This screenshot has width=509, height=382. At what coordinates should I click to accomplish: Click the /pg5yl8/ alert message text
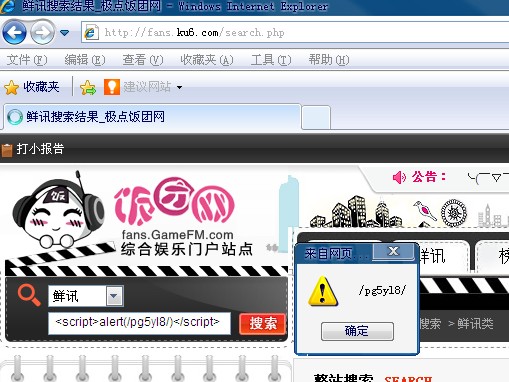[383, 291]
